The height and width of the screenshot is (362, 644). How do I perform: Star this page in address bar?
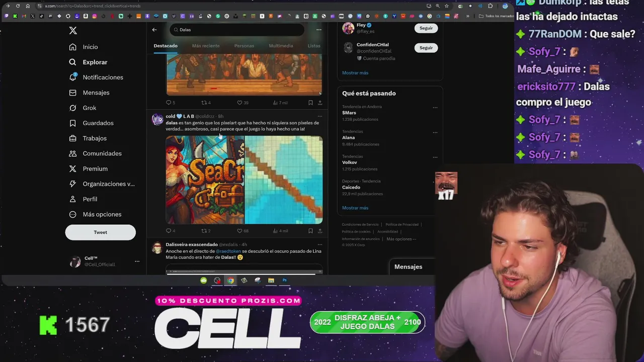pos(446,6)
